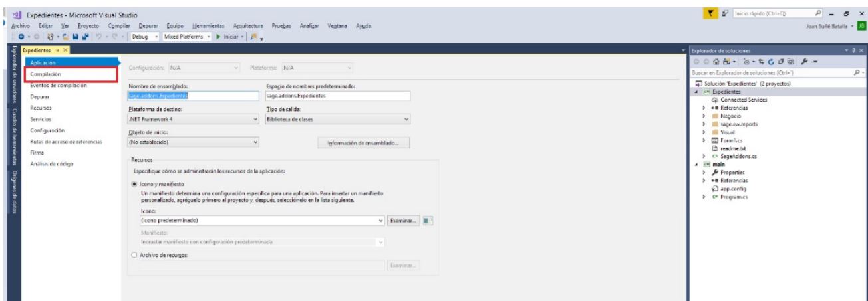This screenshot has height=301, width=868.
Task: Click the Properties wrench icon in Solution Explorer
Action: click(x=804, y=61)
